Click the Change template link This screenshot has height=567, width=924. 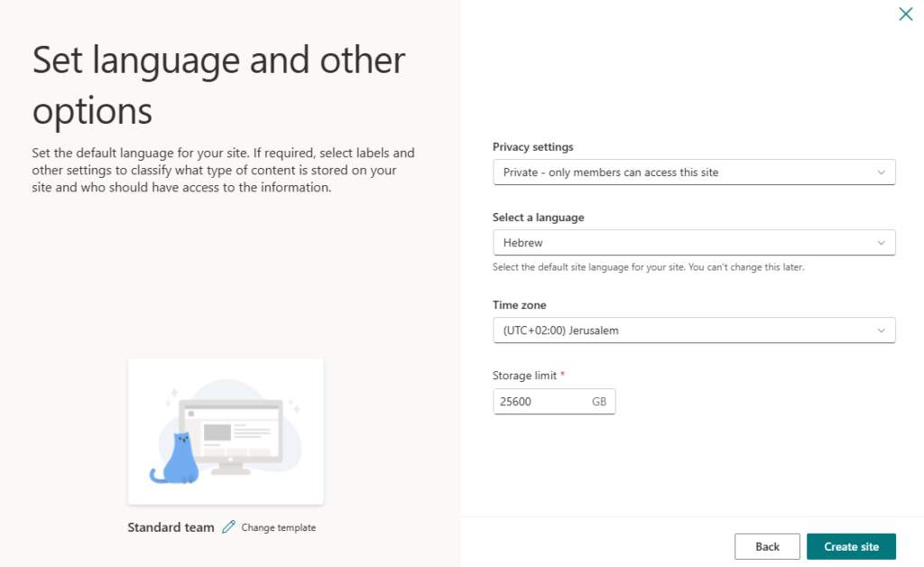(278, 527)
